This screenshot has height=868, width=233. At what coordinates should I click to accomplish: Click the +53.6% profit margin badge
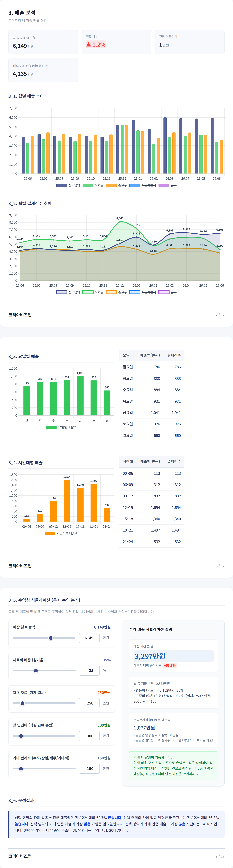pos(170,665)
